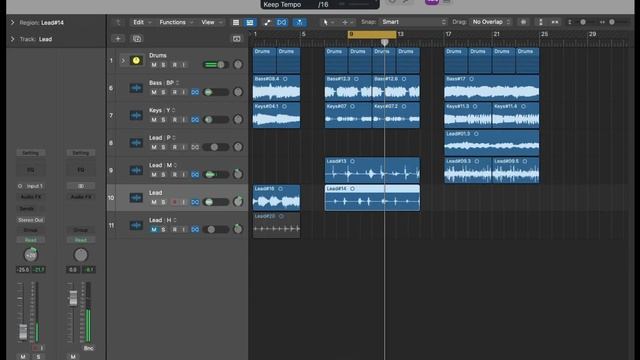Click the Drums track instrument icon
The height and width of the screenshot is (360, 640).
click(x=136, y=60)
